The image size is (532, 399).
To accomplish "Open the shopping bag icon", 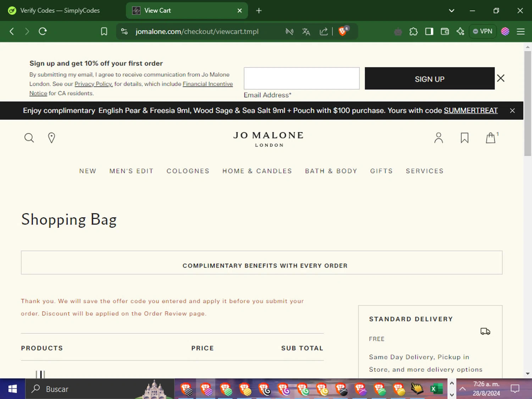I will point(491,138).
